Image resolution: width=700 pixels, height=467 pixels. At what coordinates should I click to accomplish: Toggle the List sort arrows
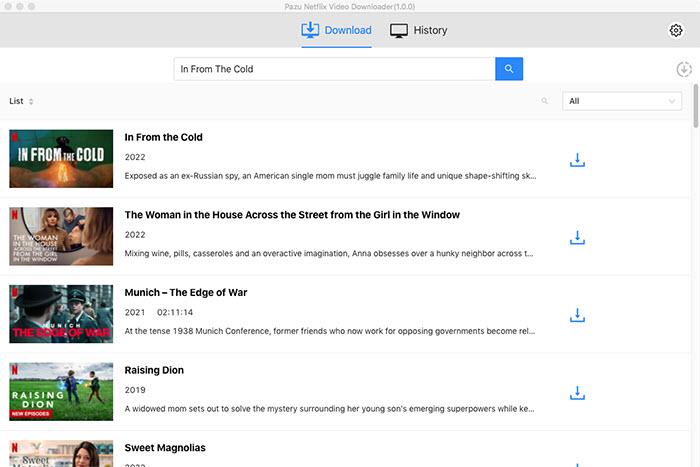tap(31, 101)
